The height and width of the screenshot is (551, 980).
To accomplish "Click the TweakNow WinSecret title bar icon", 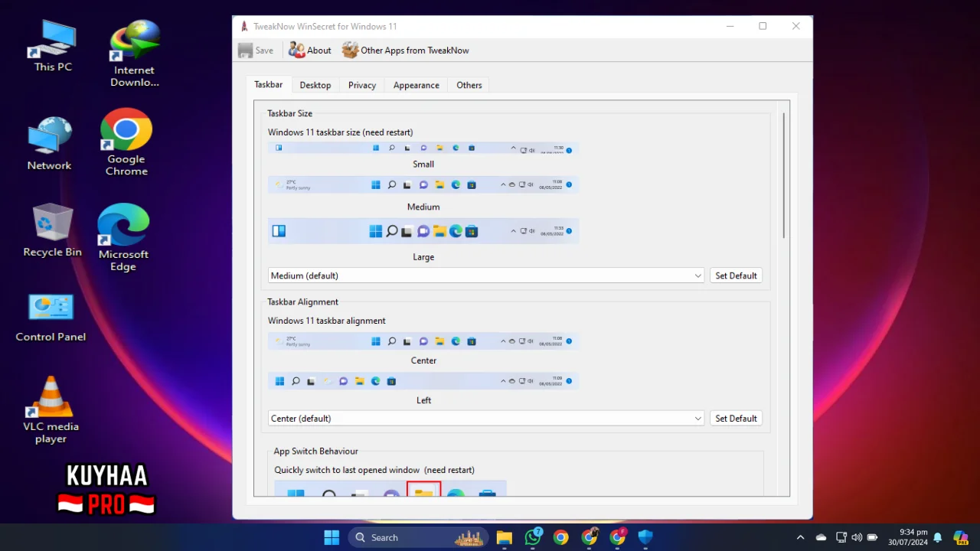I will [244, 26].
